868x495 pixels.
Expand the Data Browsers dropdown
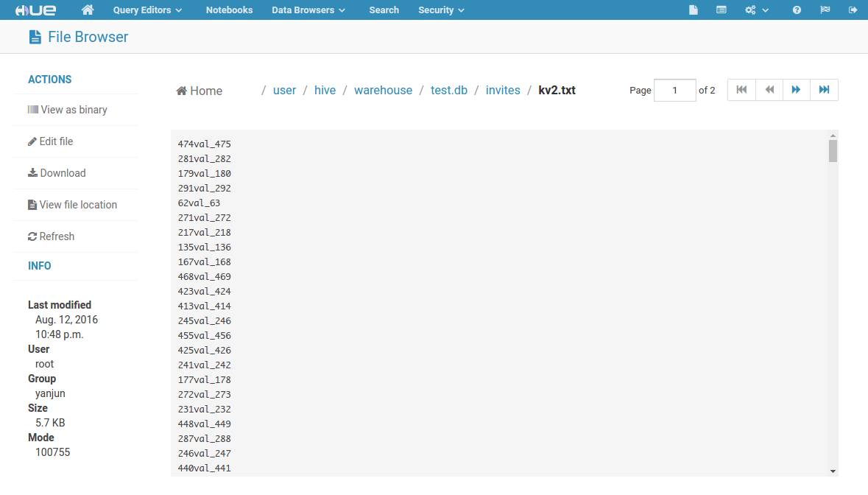(308, 10)
